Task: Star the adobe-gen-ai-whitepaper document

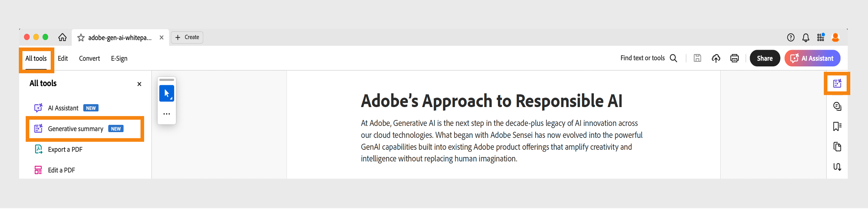Action: [x=81, y=38]
